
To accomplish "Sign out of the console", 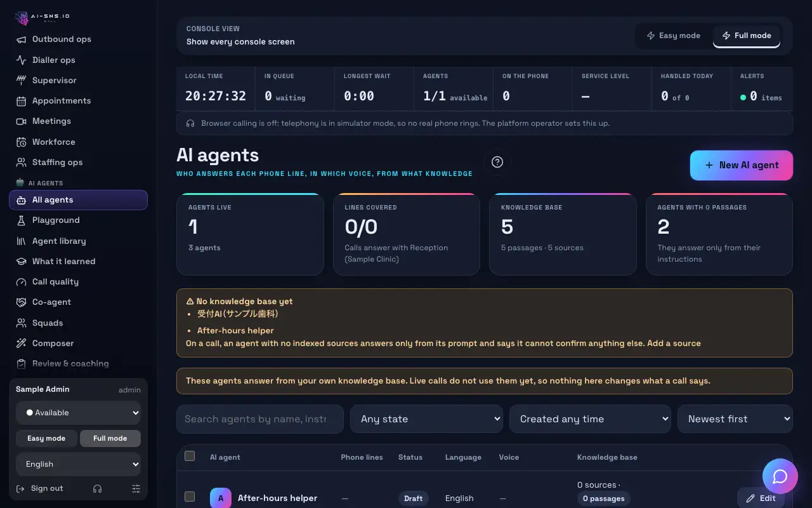I will [x=39, y=488].
